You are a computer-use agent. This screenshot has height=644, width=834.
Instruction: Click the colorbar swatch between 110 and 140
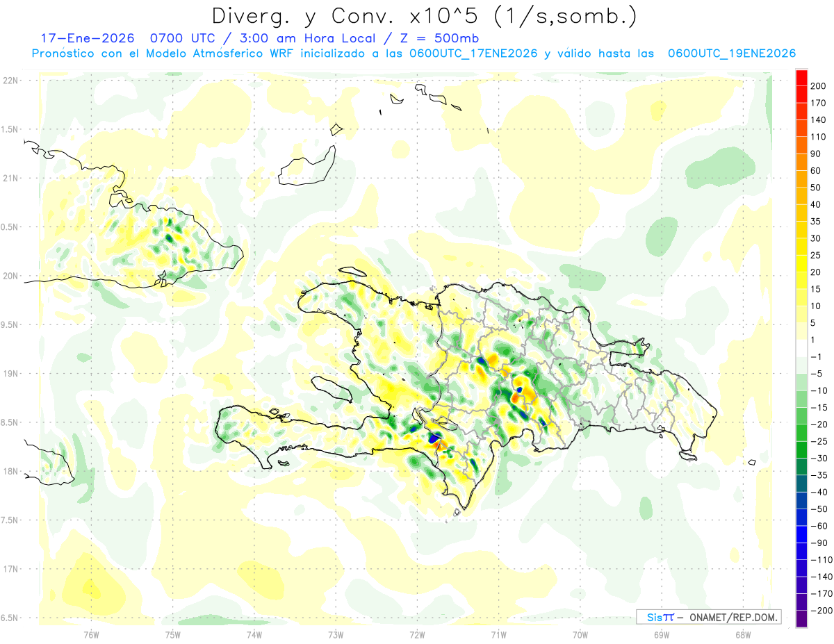[x=801, y=129]
